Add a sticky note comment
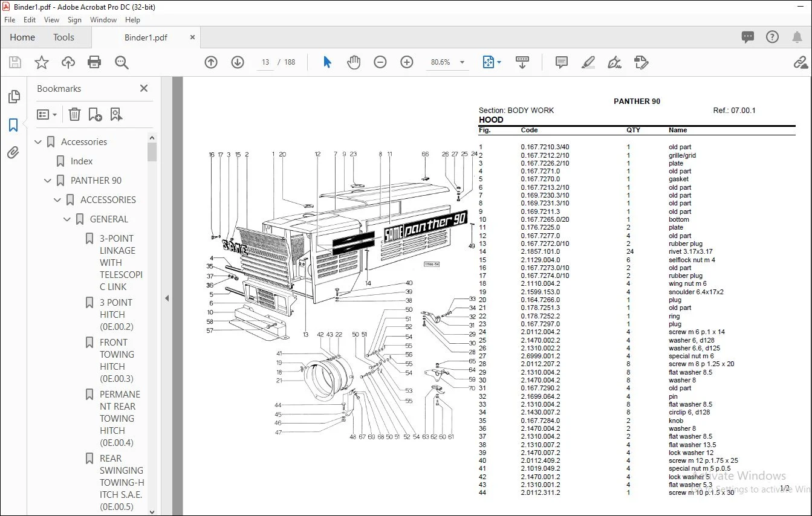The width and height of the screenshot is (812, 516). click(x=562, y=62)
